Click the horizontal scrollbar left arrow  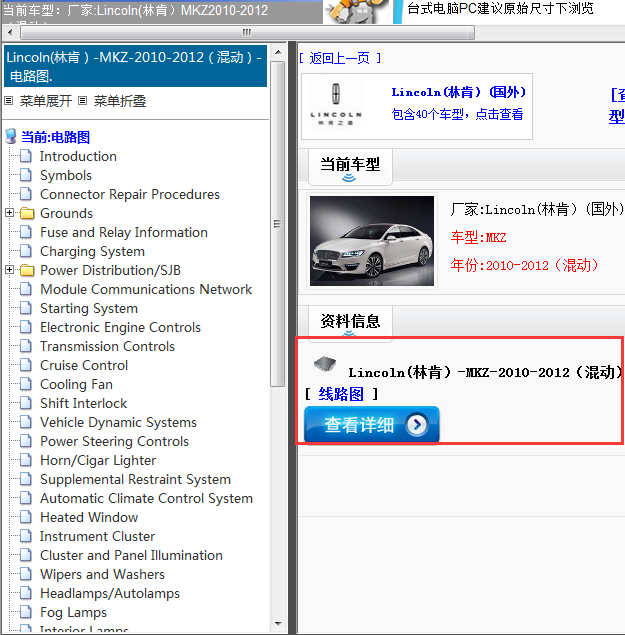(10, 32)
